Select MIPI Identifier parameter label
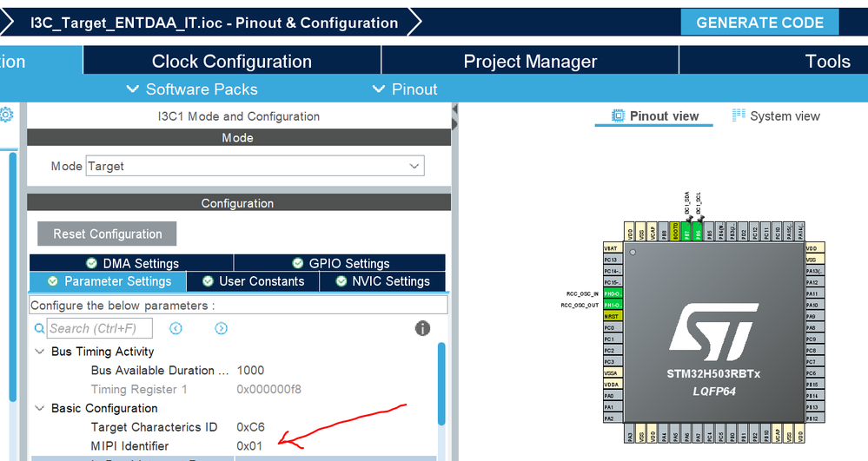868x461 pixels. [129, 445]
